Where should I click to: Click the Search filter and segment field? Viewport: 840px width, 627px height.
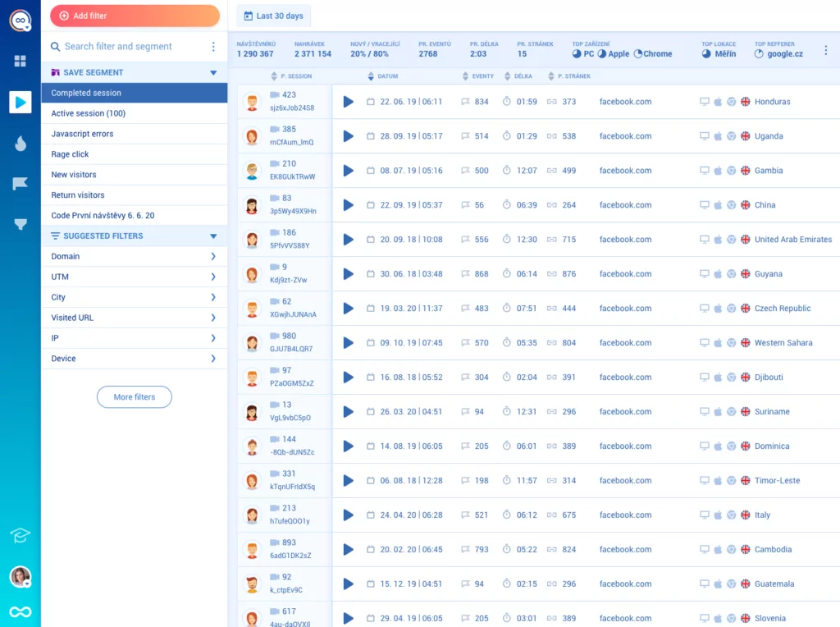point(123,47)
